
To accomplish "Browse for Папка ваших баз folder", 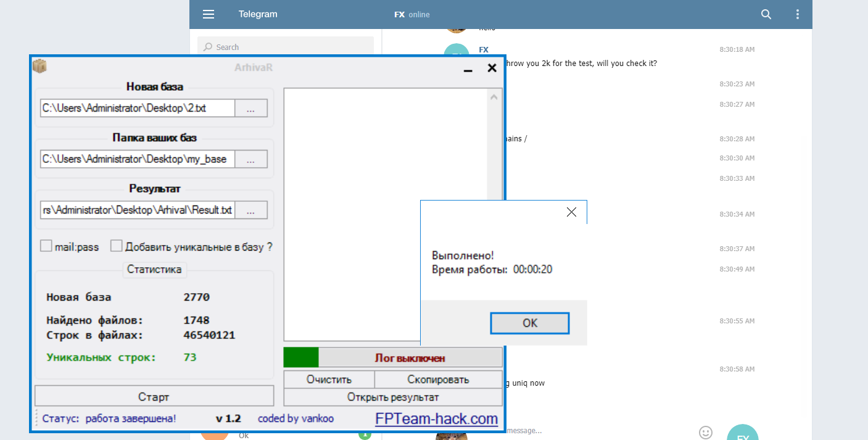I will click(x=251, y=159).
